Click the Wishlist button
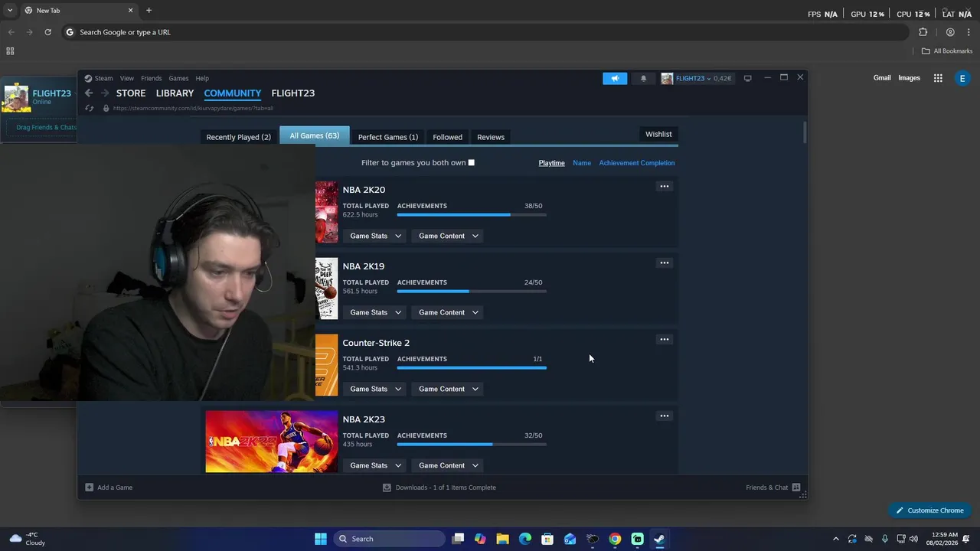 [658, 134]
